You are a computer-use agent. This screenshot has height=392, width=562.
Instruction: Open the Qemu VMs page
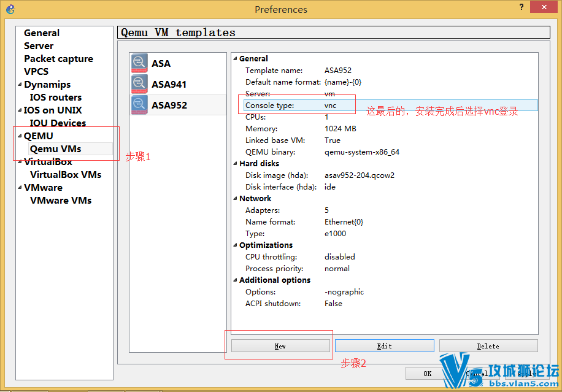(56, 149)
